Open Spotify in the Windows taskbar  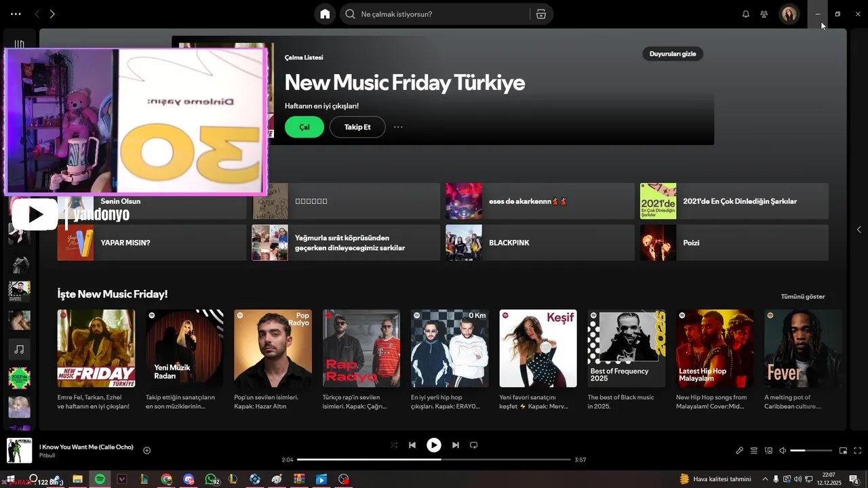(100, 479)
